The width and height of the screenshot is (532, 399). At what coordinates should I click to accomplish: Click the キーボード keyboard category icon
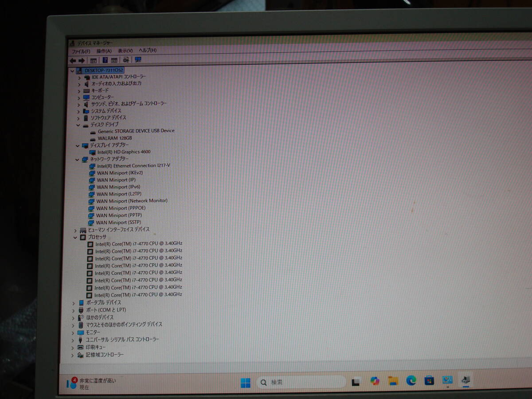pyautogui.click(x=86, y=90)
